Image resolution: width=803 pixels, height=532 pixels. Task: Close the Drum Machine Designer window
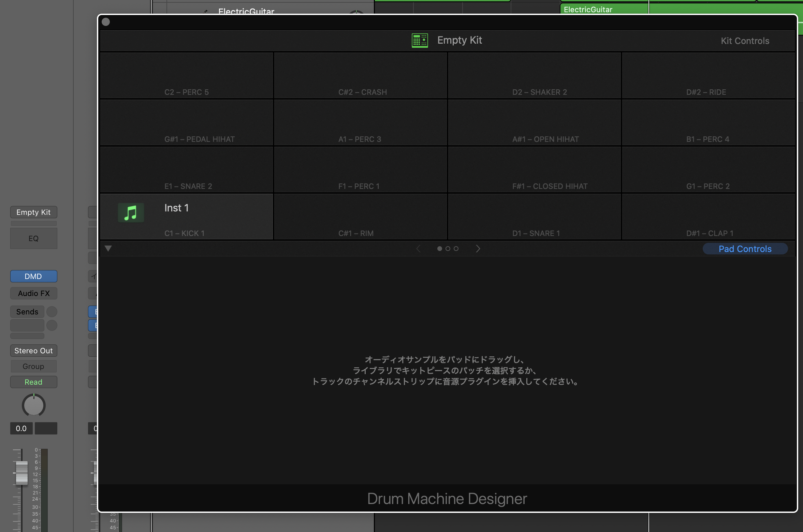(106, 22)
